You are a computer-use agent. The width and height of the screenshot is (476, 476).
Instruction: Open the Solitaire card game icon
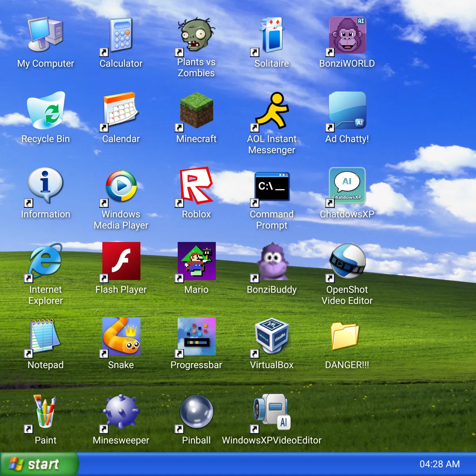[x=272, y=35]
